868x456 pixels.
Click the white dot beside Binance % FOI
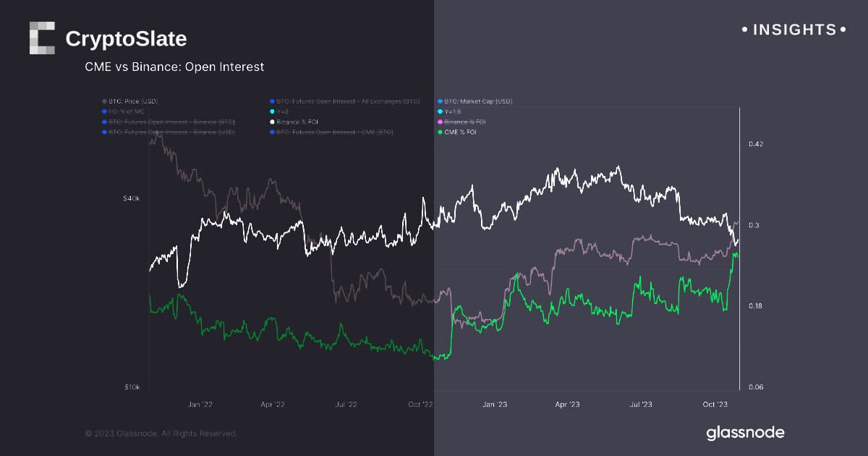tap(271, 122)
